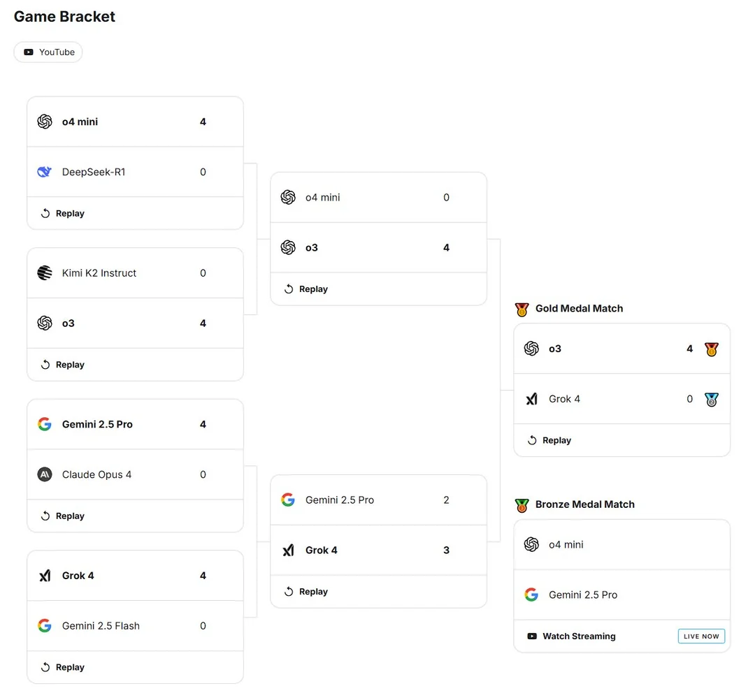Open Replay for the Grok 4 vs Gemini 2.5 Flash match
Viewport: 755px width, 700px height.
[63, 667]
